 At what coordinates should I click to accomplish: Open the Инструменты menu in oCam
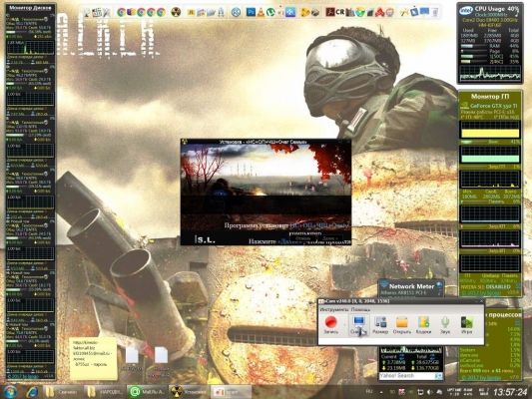334,309
